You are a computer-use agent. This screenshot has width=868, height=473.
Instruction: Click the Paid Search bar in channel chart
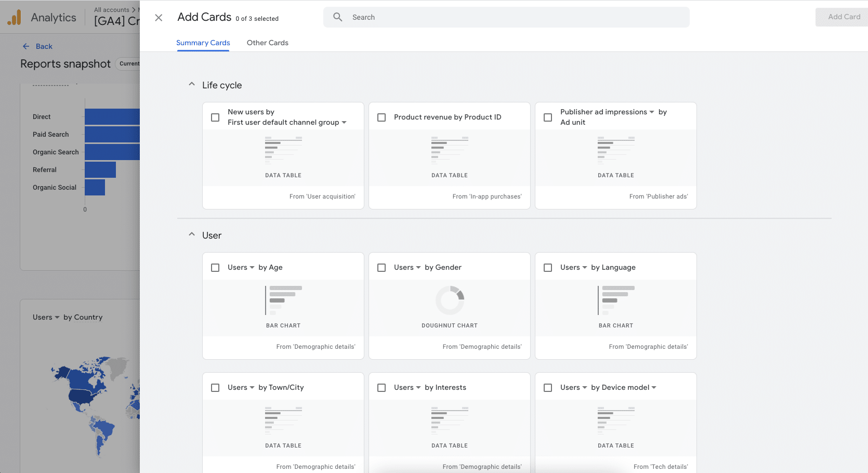tap(112, 134)
